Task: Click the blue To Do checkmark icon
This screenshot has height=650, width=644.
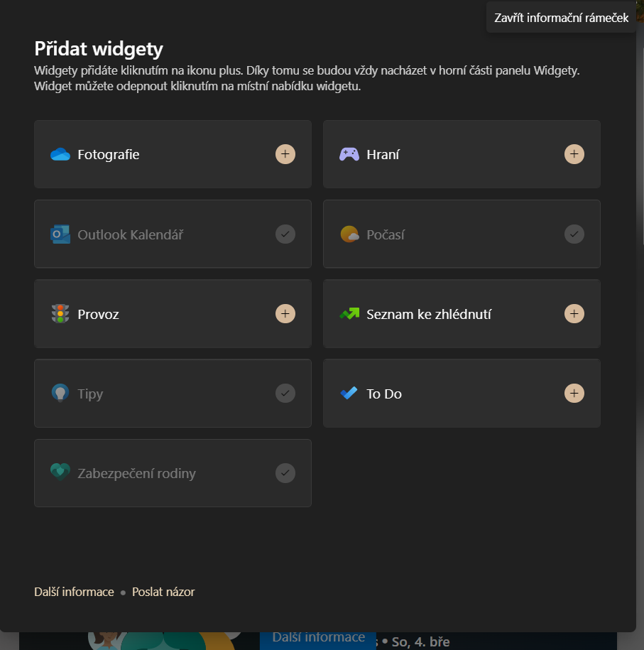Action: point(349,393)
